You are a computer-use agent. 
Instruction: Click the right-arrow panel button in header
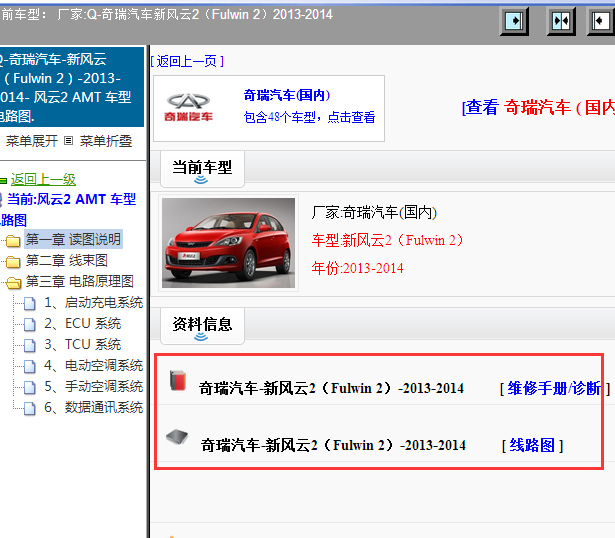(x=514, y=21)
